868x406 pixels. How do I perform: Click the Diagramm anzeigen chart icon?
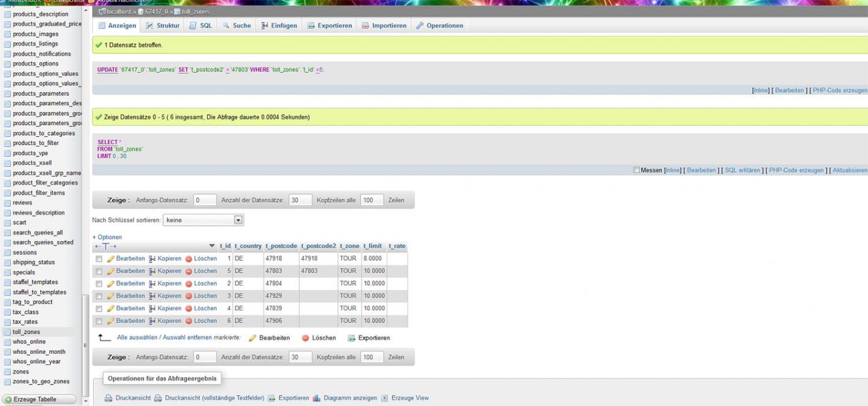317,398
